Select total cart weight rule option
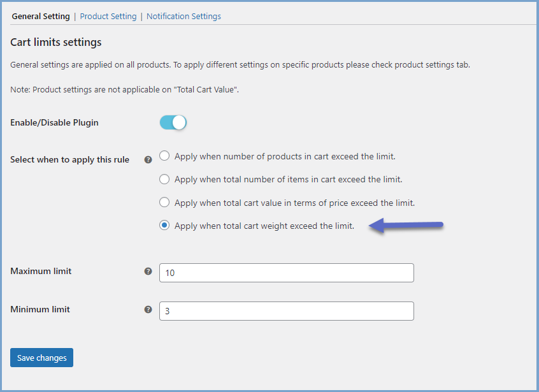Image resolution: width=539 pixels, height=392 pixels. click(x=164, y=226)
